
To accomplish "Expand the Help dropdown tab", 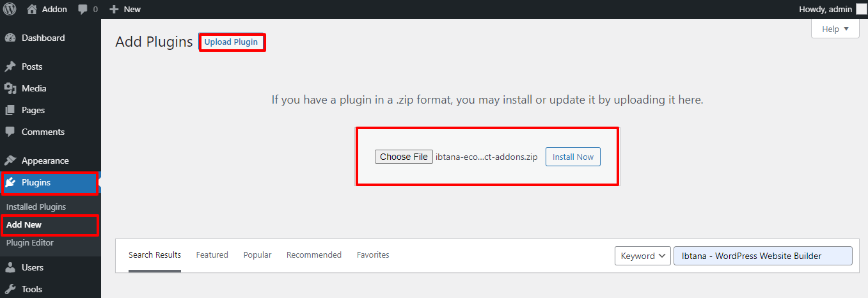I will coord(835,29).
